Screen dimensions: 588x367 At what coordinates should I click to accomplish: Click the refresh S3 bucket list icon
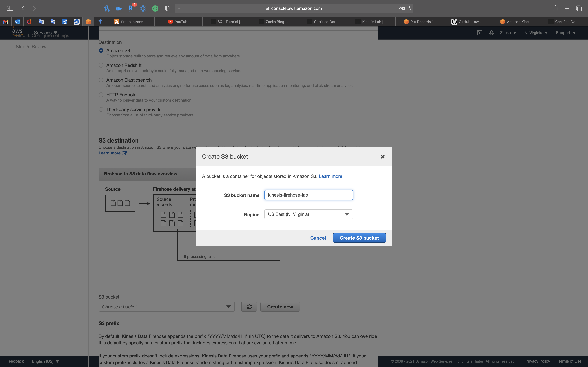(x=249, y=307)
